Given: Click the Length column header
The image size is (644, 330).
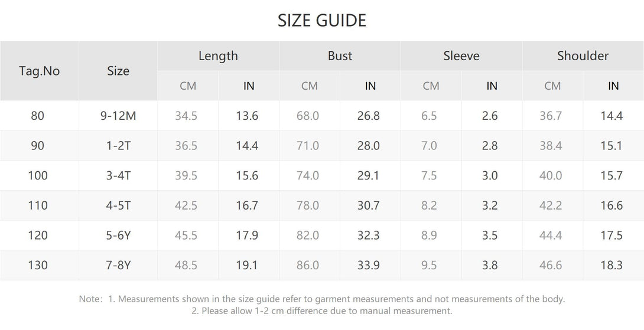Looking at the screenshot, I should [218, 56].
